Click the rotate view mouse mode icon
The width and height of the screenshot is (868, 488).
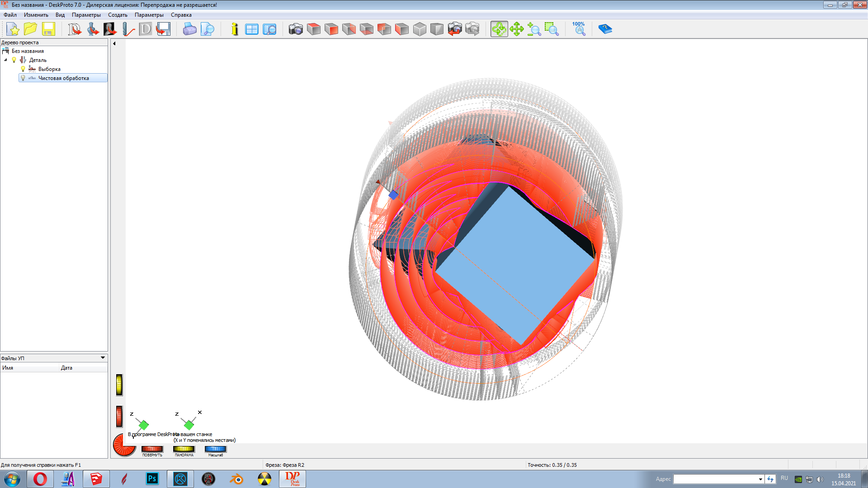click(x=499, y=29)
